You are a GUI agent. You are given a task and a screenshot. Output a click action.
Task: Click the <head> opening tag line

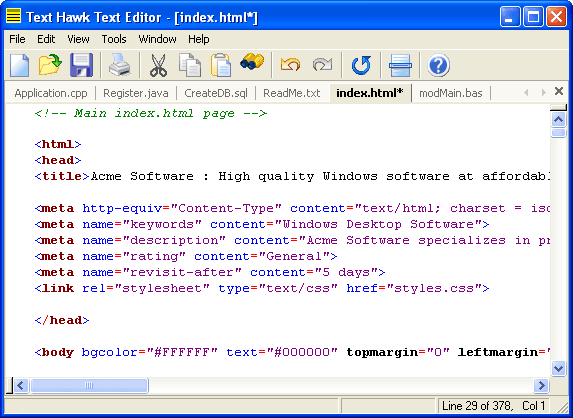click(x=58, y=160)
